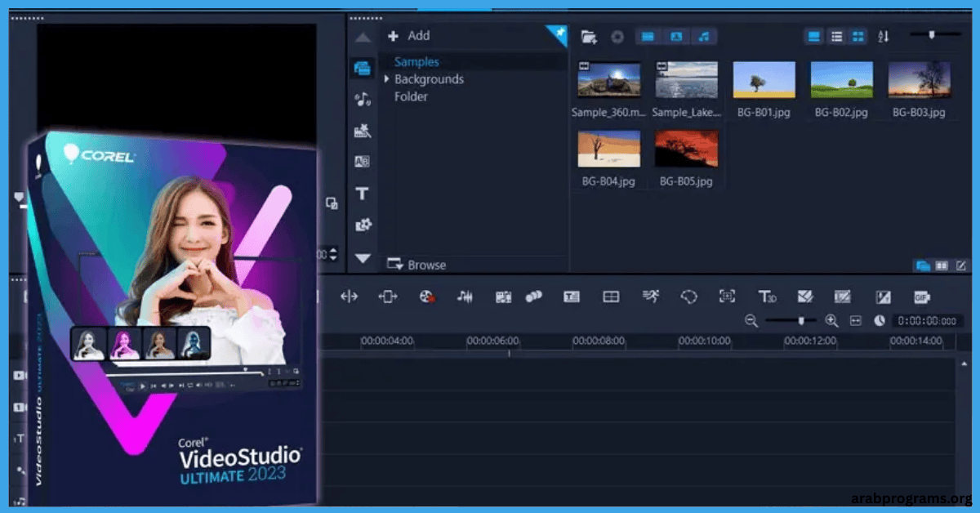Open the Media library panel icon
The image size is (980, 513).
point(362,68)
